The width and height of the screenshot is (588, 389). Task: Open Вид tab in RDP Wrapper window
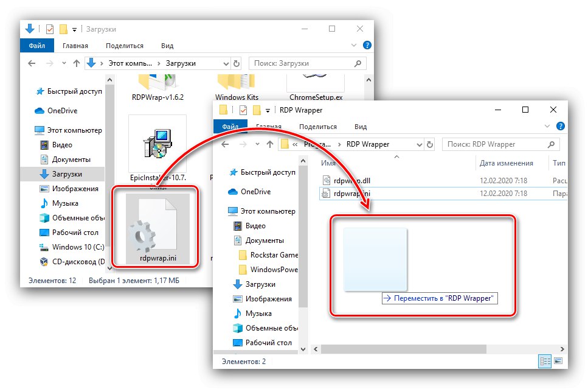tap(361, 127)
